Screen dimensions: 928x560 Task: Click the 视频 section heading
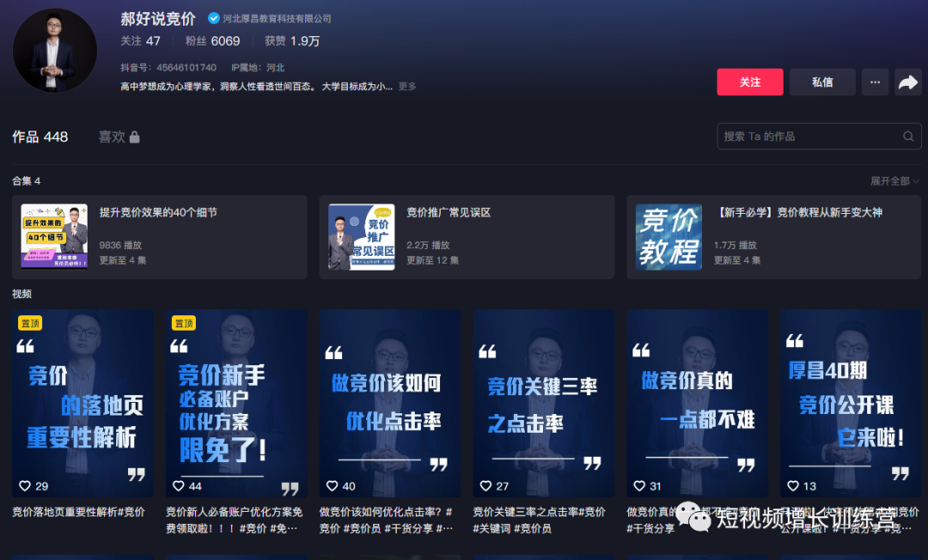pyautogui.click(x=21, y=294)
